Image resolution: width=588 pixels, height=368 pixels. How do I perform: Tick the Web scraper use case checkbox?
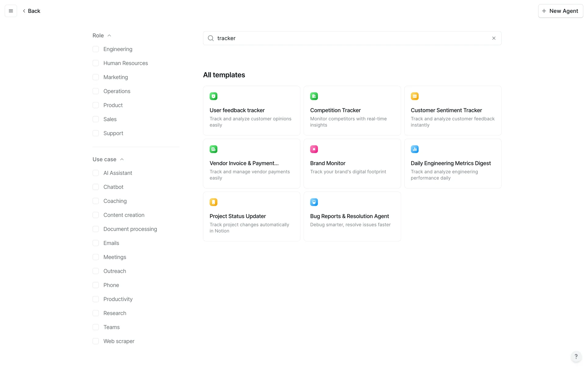pos(96,341)
